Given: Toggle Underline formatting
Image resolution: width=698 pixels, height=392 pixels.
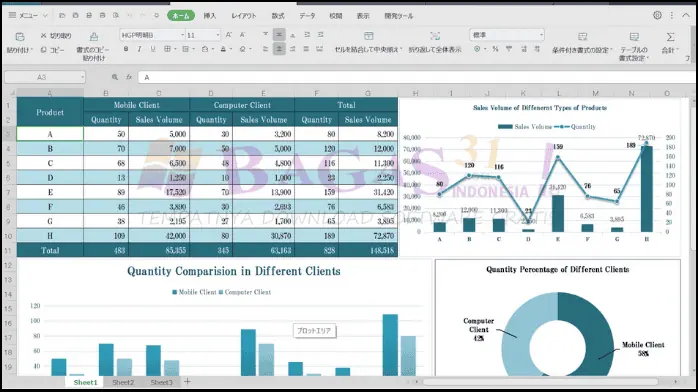Looking at the screenshot, I should (153, 49).
